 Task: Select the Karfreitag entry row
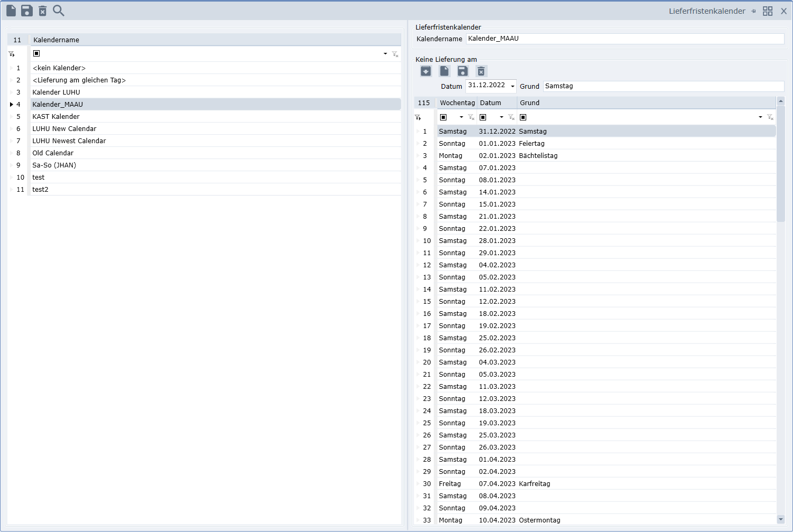534,484
